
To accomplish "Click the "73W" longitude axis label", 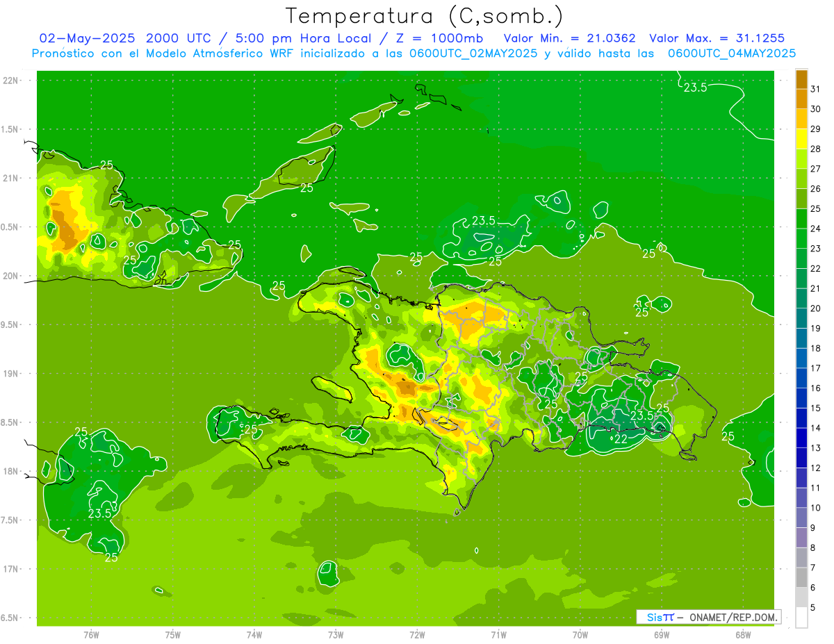I will click(336, 634).
